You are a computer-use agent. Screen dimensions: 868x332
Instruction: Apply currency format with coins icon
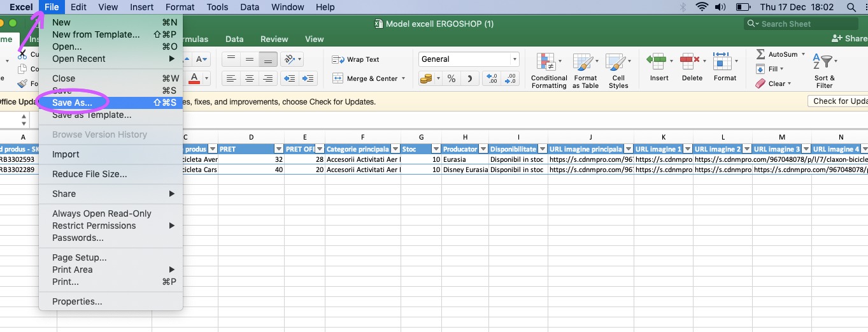coord(425,78)
